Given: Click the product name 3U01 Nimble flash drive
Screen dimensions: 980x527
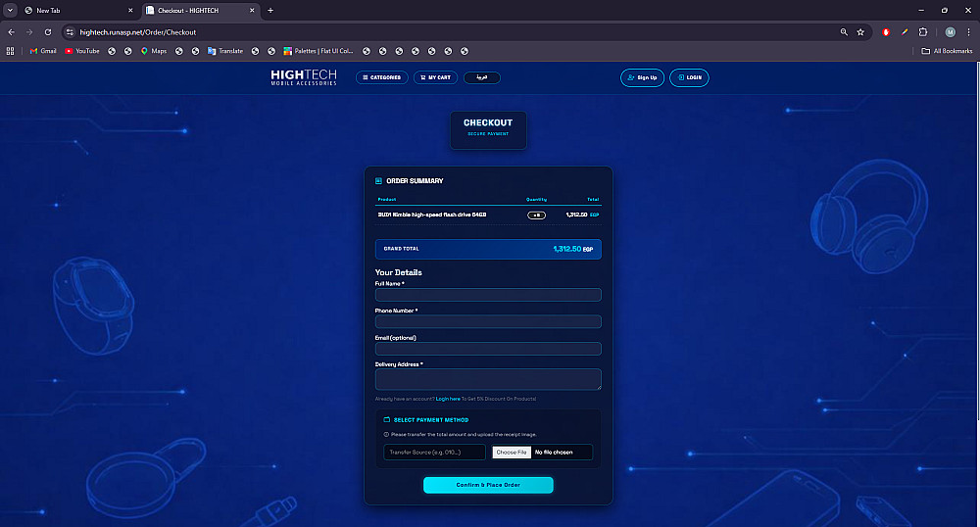Looking at the screenshot, I should pos(432,215).
